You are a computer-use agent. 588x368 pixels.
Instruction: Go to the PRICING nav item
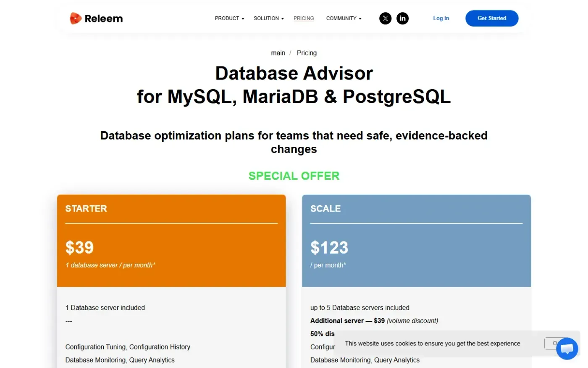pyautogui.click(x=304, y=19)
